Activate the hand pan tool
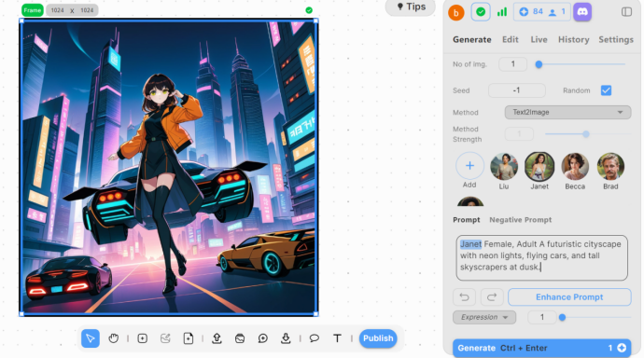 tap(113, 338)
